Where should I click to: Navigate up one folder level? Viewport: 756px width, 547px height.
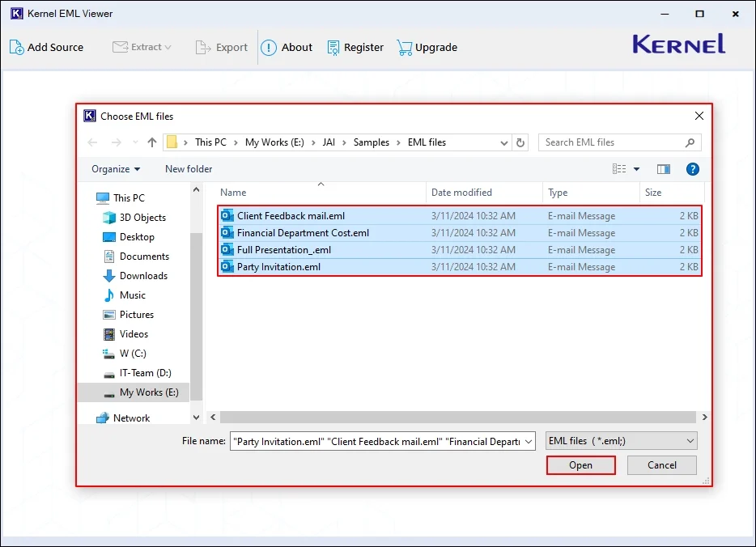pos(153,142)
